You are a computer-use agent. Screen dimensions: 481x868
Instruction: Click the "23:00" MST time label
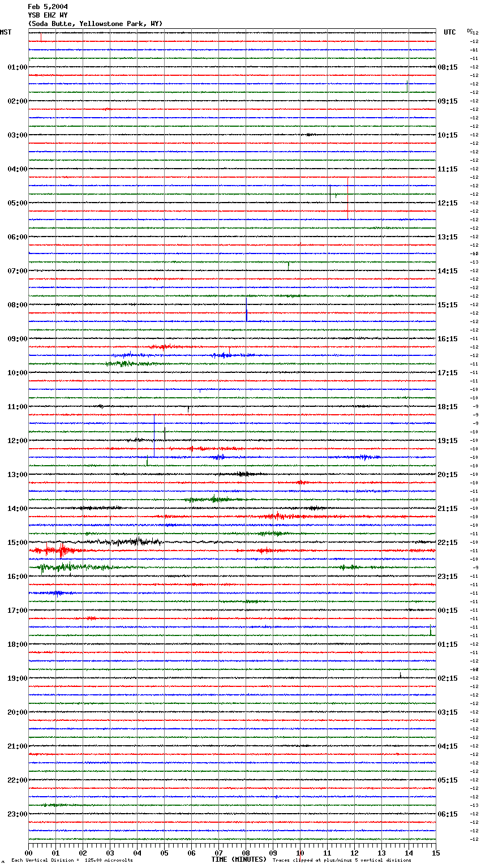point(17,814)
